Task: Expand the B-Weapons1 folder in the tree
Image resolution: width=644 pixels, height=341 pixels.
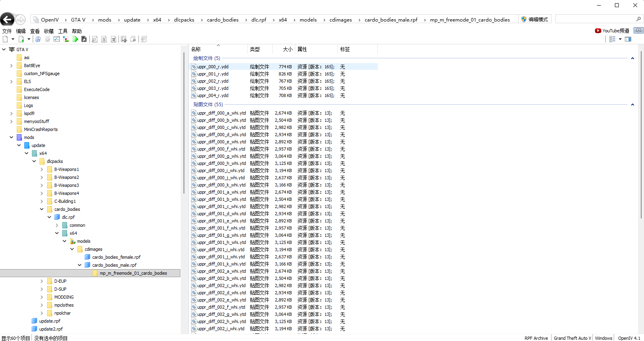Action: 41,169
